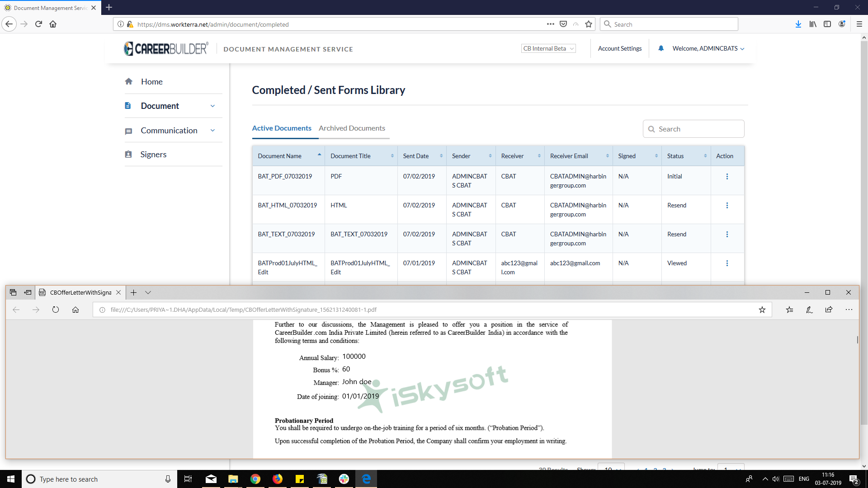This screenshot has width=868, height=488.
Task: Switch to Archived Documents tab
Action: pos(352,128)
